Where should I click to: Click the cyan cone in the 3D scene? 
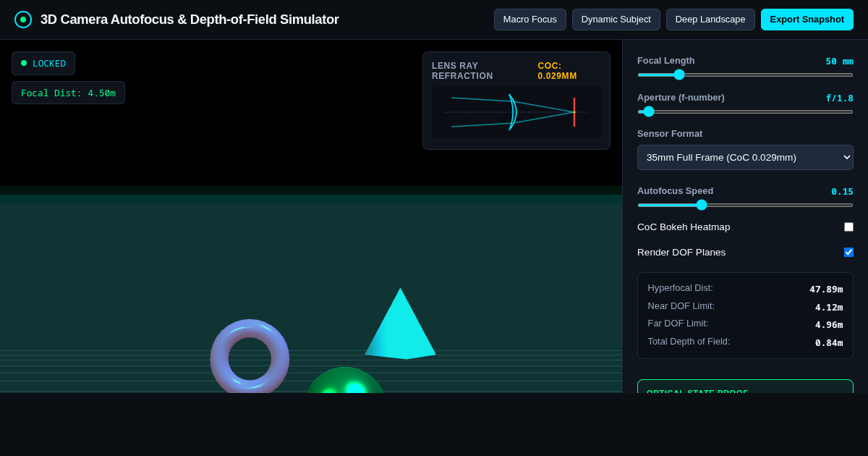400,324
